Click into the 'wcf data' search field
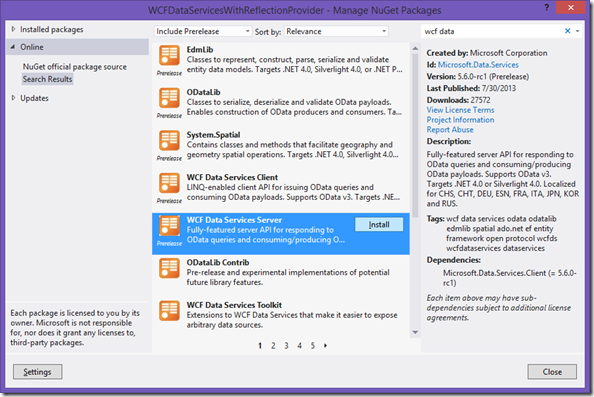This screenshot has height=397, width=594. click(492, 31)
